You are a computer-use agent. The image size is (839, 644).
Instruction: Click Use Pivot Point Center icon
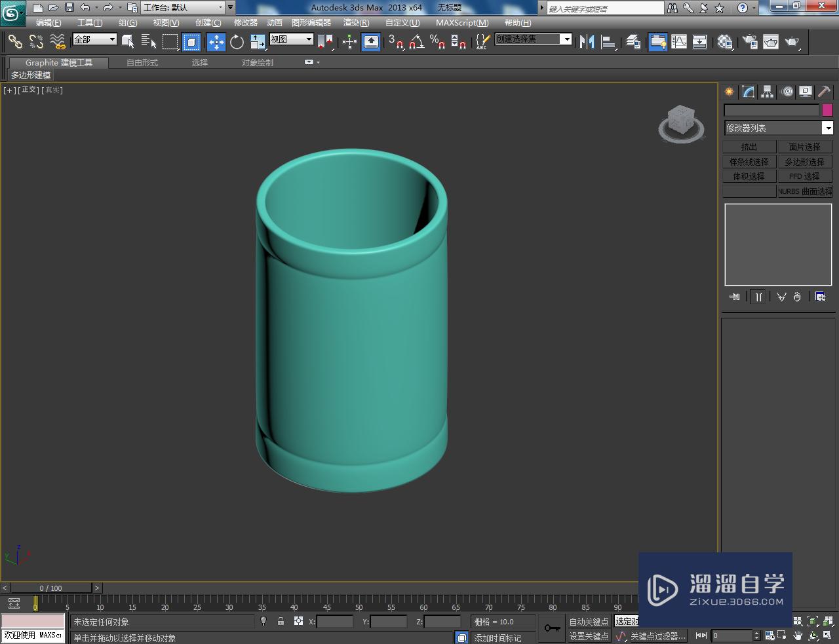(x=326, y=41)
